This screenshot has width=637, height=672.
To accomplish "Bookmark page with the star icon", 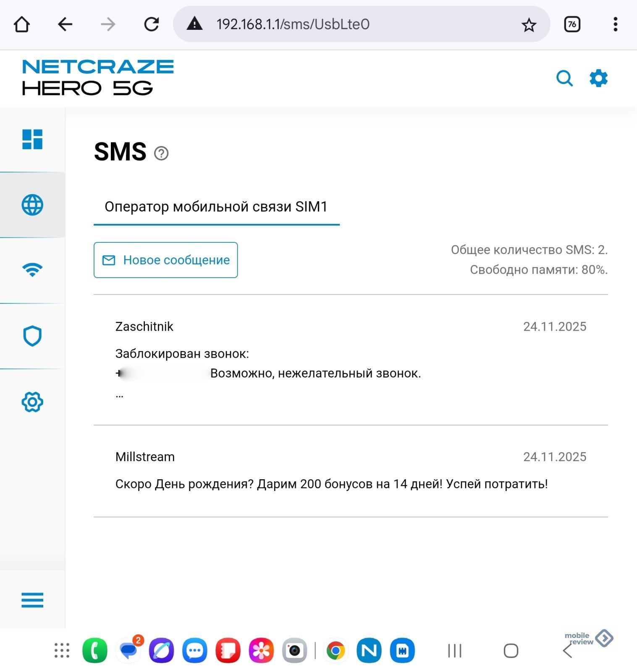I will tap(529, 25).
